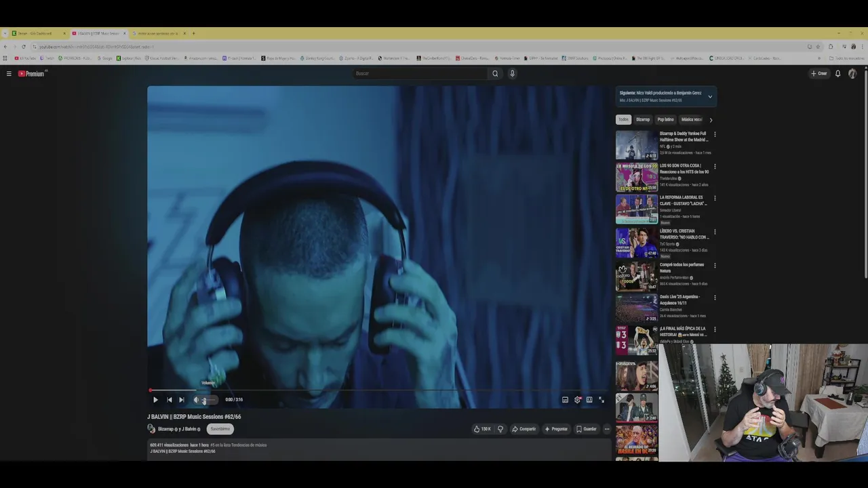Open the Crear create button
The width and height of the screenshot is (868, 488).
click(819, 74)
